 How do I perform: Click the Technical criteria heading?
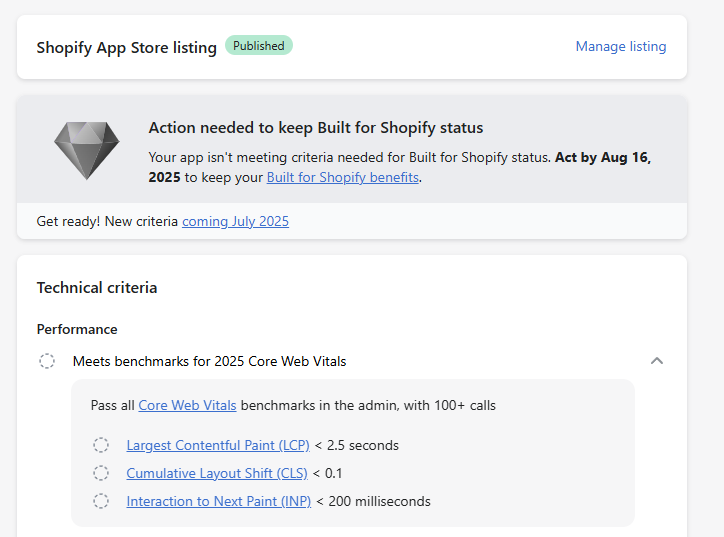(97, 288)
